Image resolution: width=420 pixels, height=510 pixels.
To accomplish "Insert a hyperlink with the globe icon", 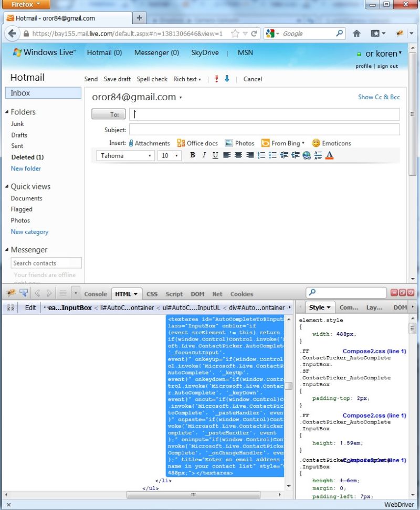I will pyautogui.click(x=306, y=155).
